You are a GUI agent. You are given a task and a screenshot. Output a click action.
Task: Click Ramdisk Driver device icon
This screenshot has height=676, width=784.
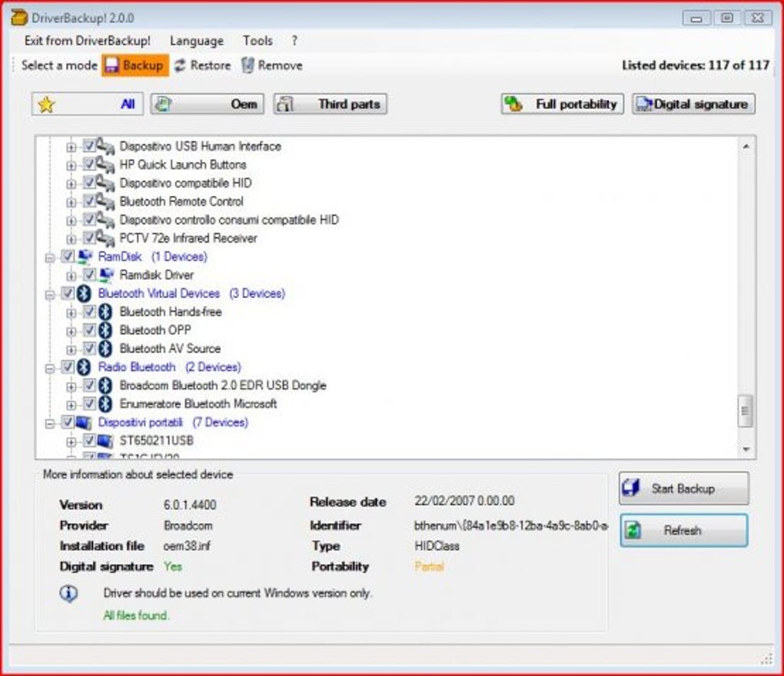pos(105,275)
